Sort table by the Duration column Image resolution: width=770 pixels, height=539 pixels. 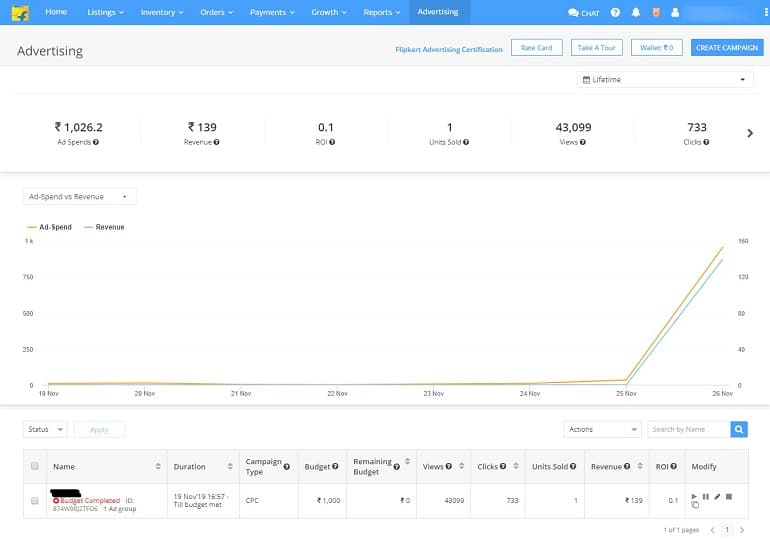pos(230,466)
